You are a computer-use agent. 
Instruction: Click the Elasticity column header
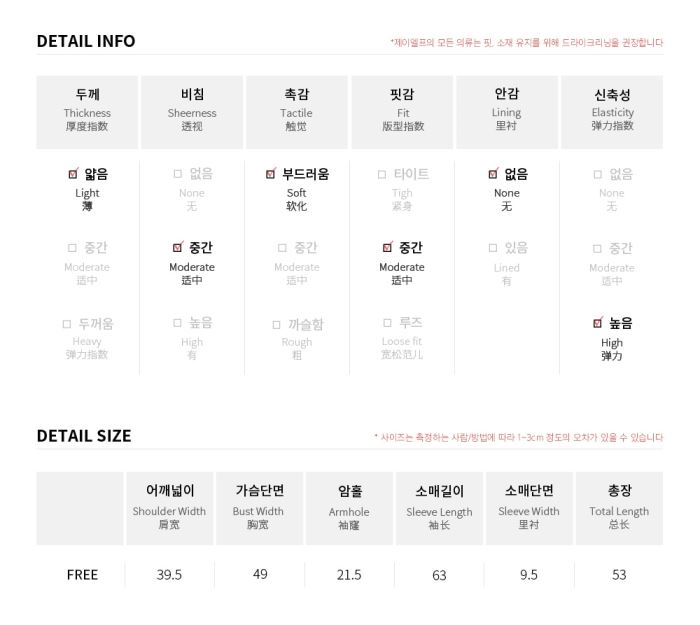[x=612, y=112]
